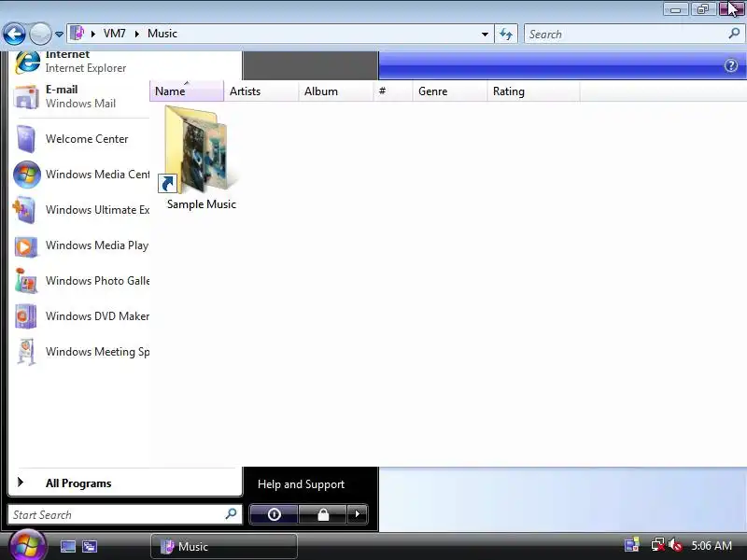This screenshot has height=560, width=747.
Task: Open Windows Ultimate Extras
Action: [80, 209]
